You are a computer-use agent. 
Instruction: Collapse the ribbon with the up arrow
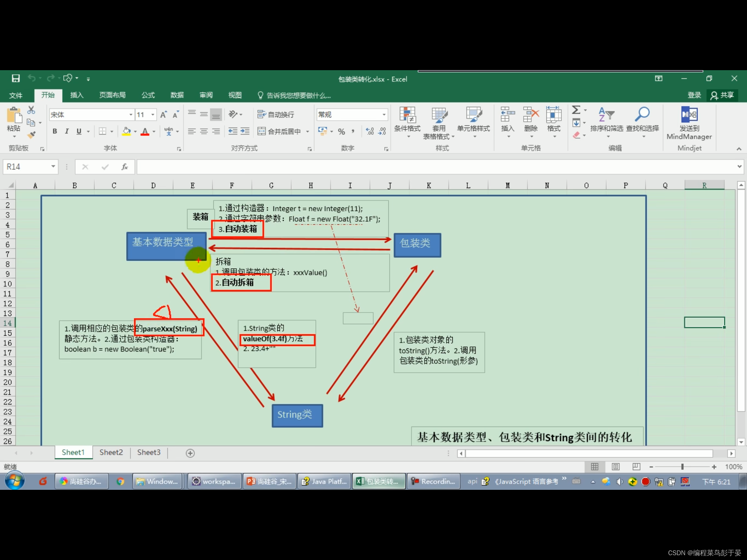[x=739, y=149]
